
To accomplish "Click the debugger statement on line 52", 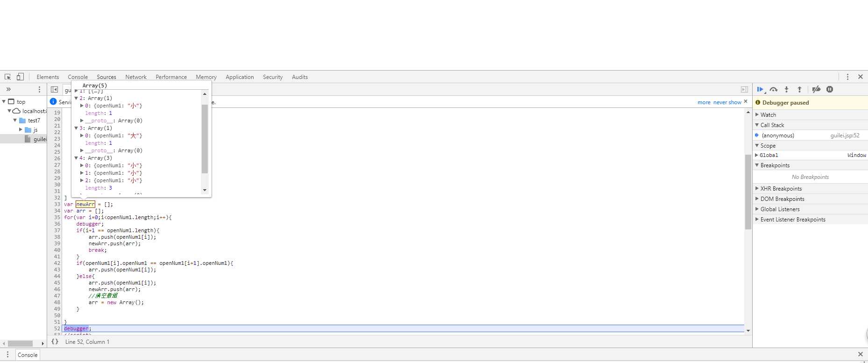I will (x=76, y=328).
